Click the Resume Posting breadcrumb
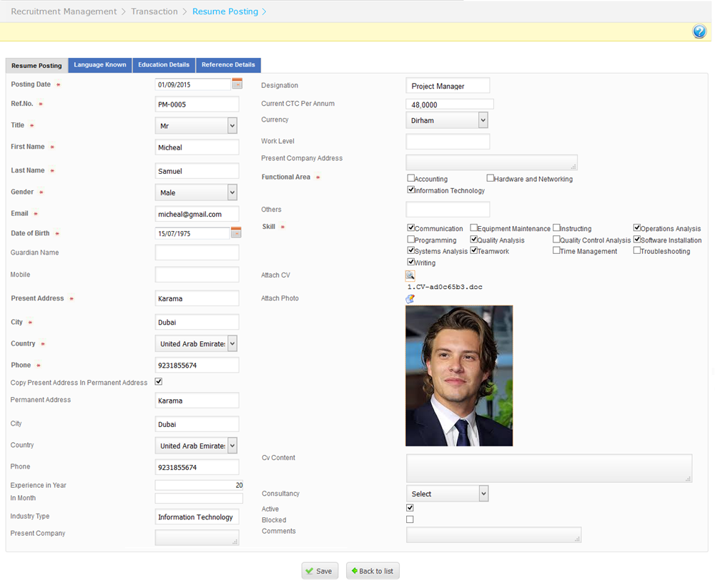 point(225,11)
